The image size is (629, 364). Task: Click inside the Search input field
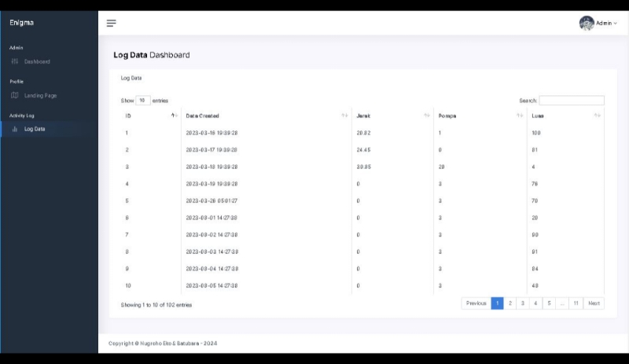coord(572,101)
